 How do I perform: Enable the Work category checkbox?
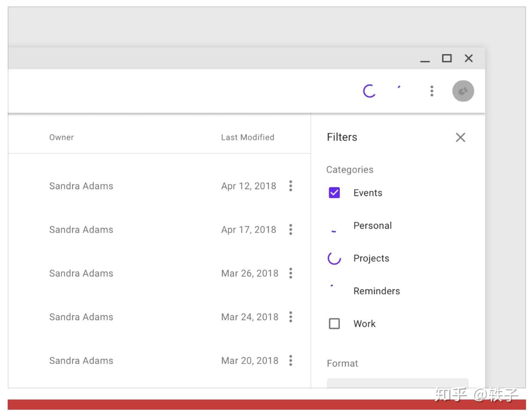point(334,323)
